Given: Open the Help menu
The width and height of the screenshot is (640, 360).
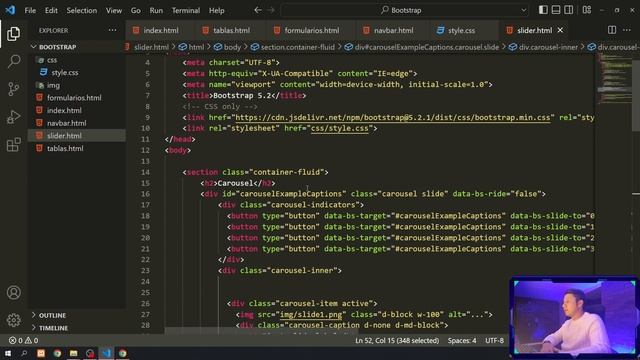Looking at the screenshot, I should (217, 10).
